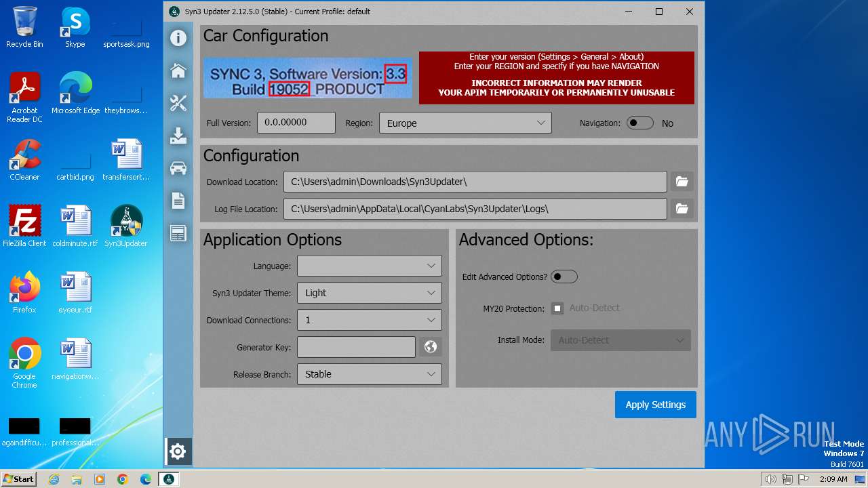Open CCleaner desktop shortcut

pos(24,161)
